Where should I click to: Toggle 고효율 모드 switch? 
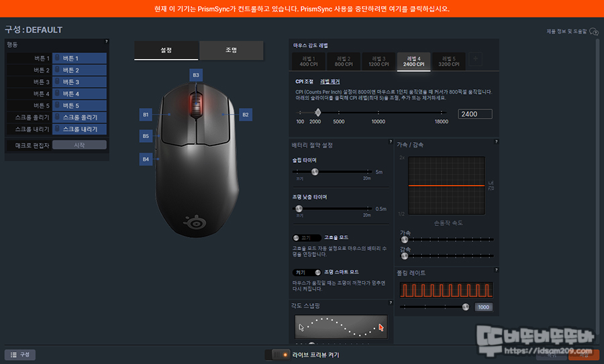[307, 238]
